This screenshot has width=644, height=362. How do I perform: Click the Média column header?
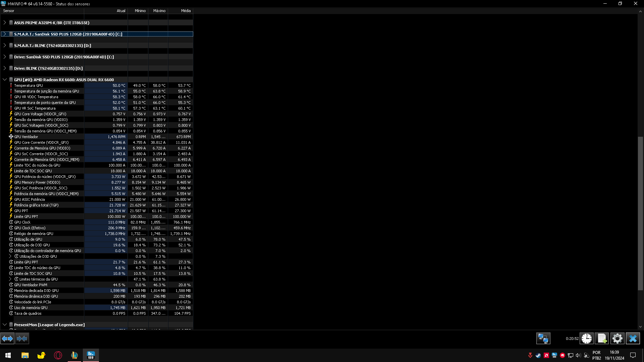tap(180, 11)
